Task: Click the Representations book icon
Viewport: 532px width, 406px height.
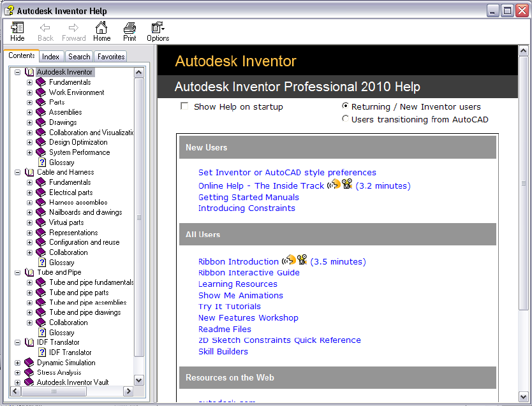Action: (x=41, y=233)
